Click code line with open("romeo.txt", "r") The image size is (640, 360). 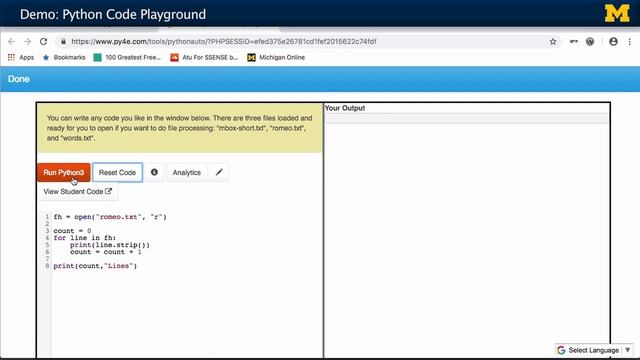point(110,217)
